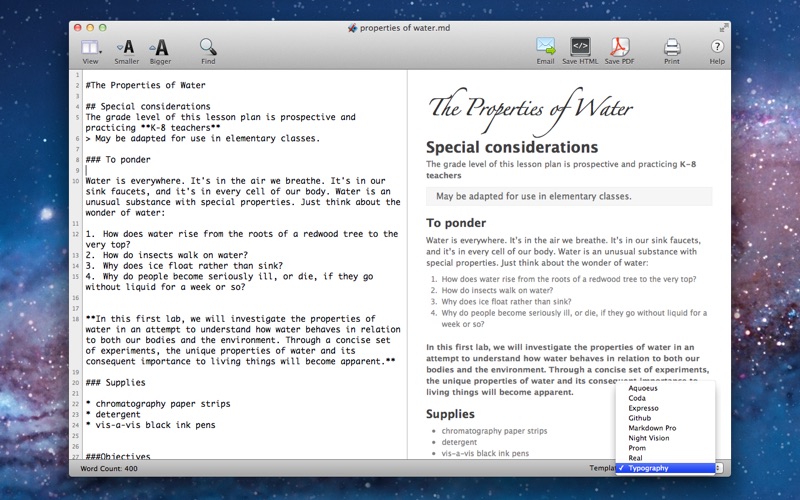The height and width of the screenshot is (500, 800).
Task: Click the Save HTML icon
Action: [x=580, y=46]
